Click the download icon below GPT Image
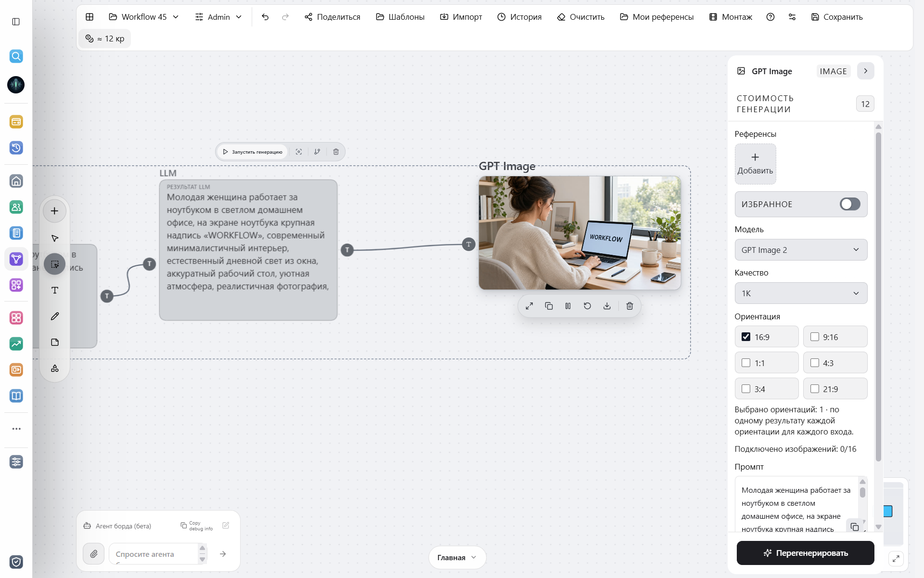This screenshot has width=924, height=578. [x=607, y=306]
